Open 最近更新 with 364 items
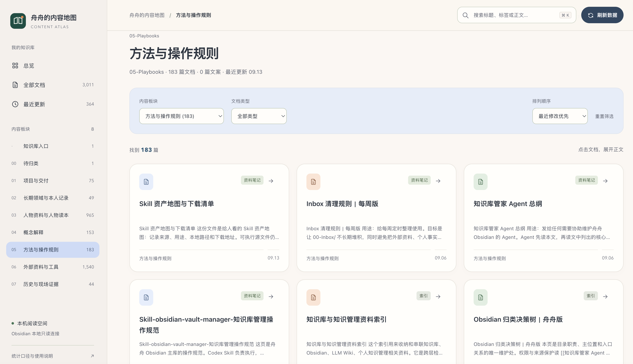The width and height of the screenshot is (633, 364). [x=53, y=104]
